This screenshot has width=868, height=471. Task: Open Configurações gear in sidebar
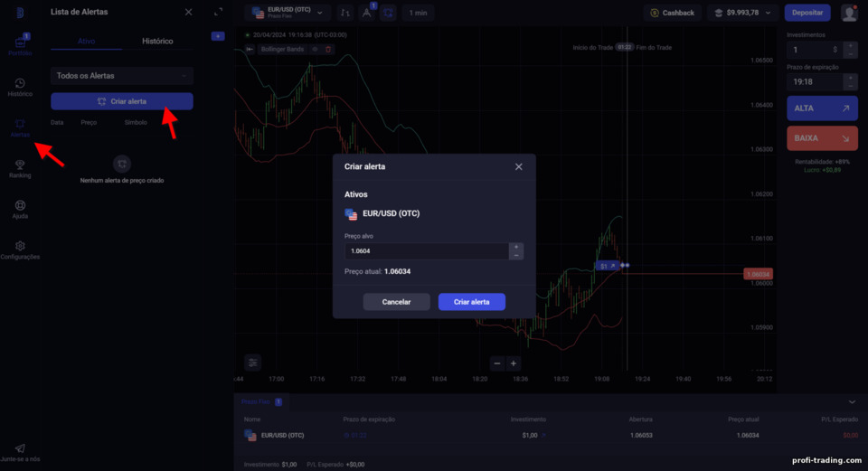tap(20, 250)
